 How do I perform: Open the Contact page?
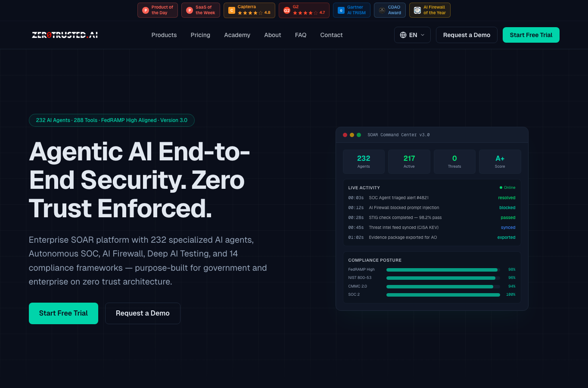click(x=331, y=35)
